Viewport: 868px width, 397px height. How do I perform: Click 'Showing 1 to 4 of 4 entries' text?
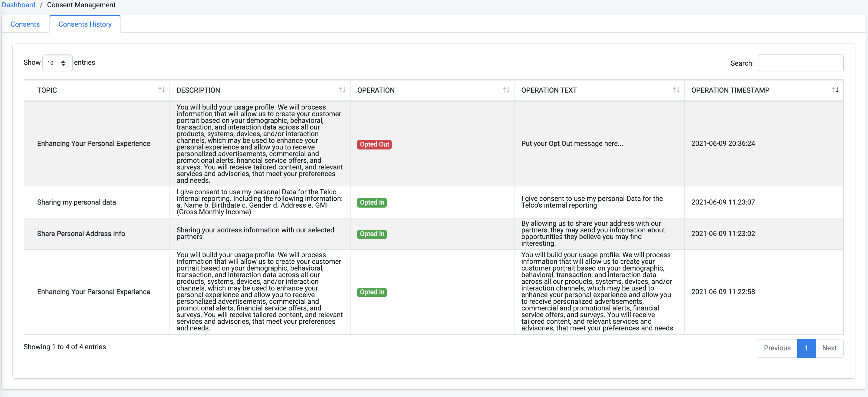65,347
